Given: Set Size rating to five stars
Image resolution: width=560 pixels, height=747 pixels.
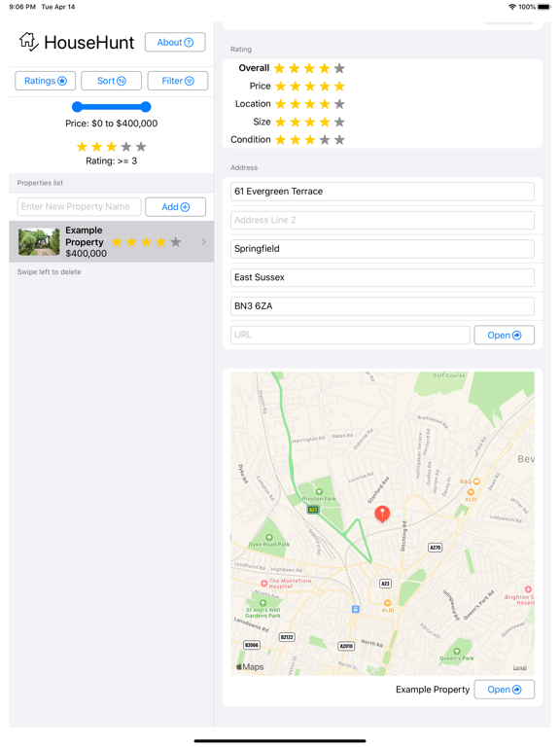Looking at the screenshot, I should [x=339, y=122].
